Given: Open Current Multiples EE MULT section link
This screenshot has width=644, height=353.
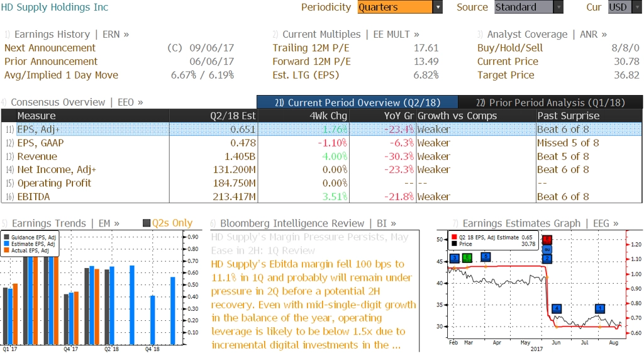Looking at the screenshot, I should (346, 34).
